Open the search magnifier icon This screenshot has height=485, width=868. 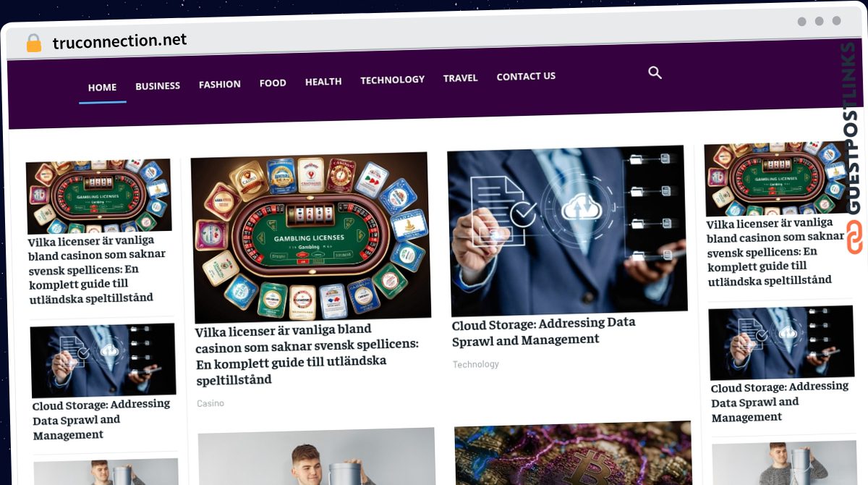click(655, 72)
